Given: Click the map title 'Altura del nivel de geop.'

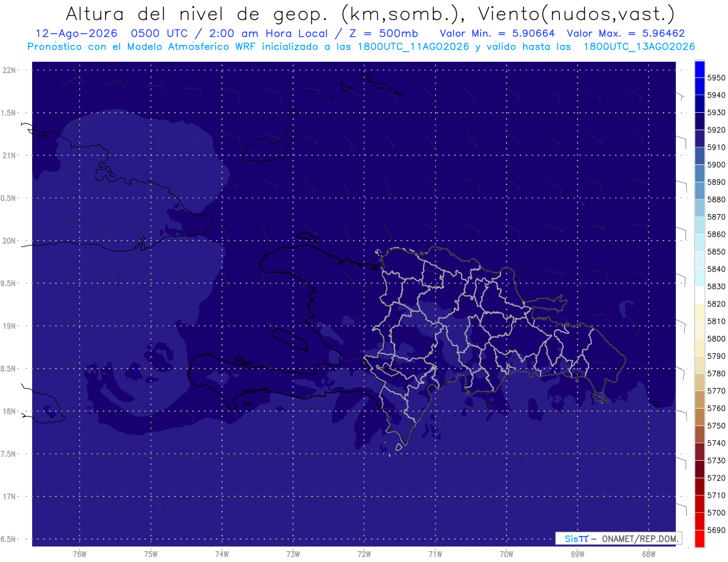Looking at the screenshot, I should pos(196,13).
